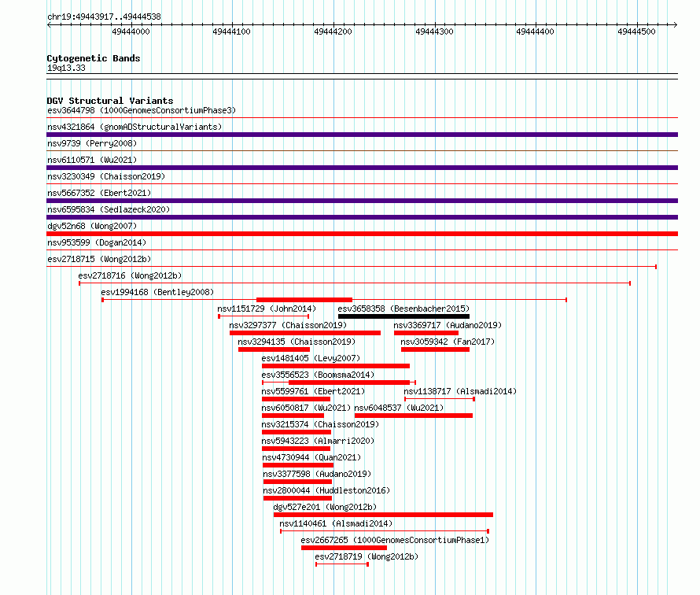Select the esv2718715 (Wong2012b) label
The height and width of the screenshot is (595, 700).
pos(99,259)
